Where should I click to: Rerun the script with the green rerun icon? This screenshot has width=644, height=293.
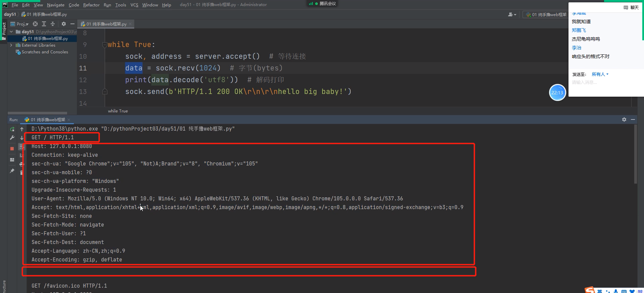coord(12,129)
